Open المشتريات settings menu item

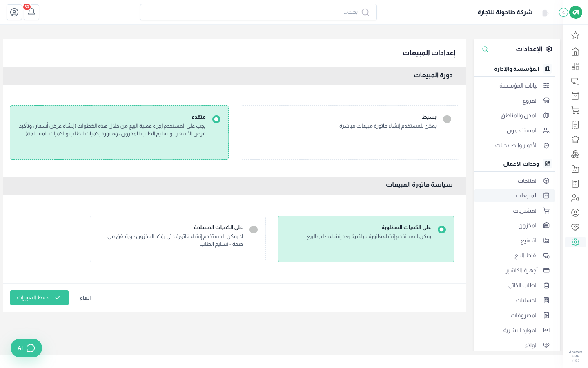click(x=514, y=211)
